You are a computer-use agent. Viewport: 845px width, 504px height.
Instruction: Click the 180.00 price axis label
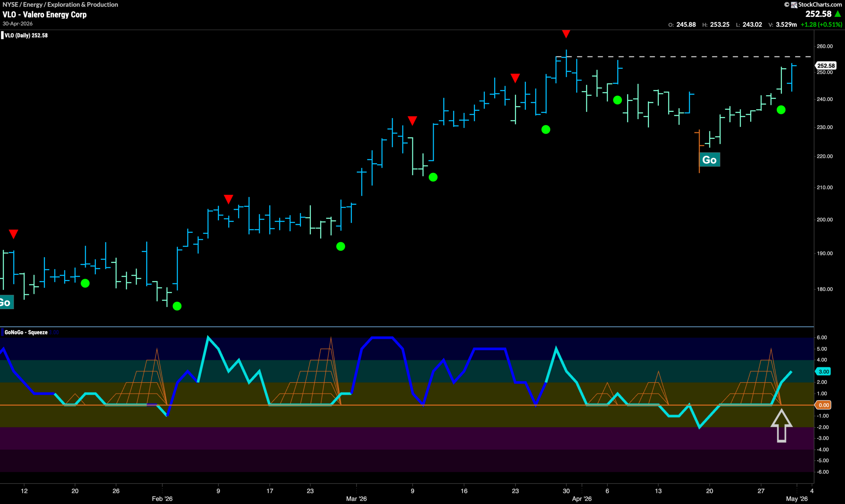tap(825, 289)
